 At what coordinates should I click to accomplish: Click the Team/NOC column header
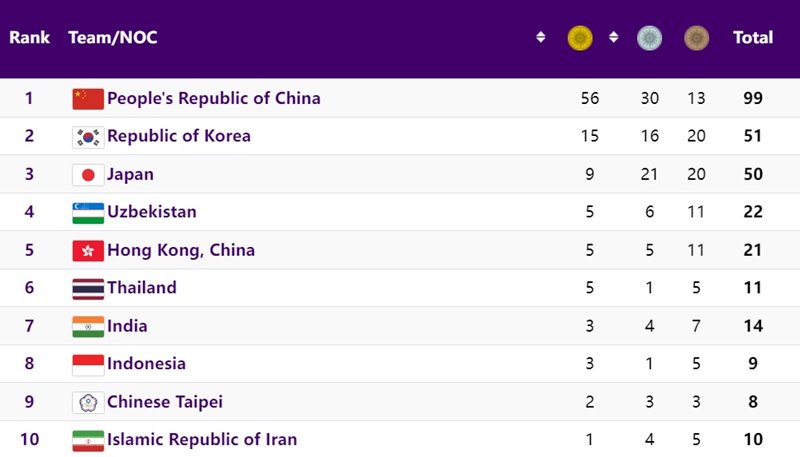coord(112,38)
